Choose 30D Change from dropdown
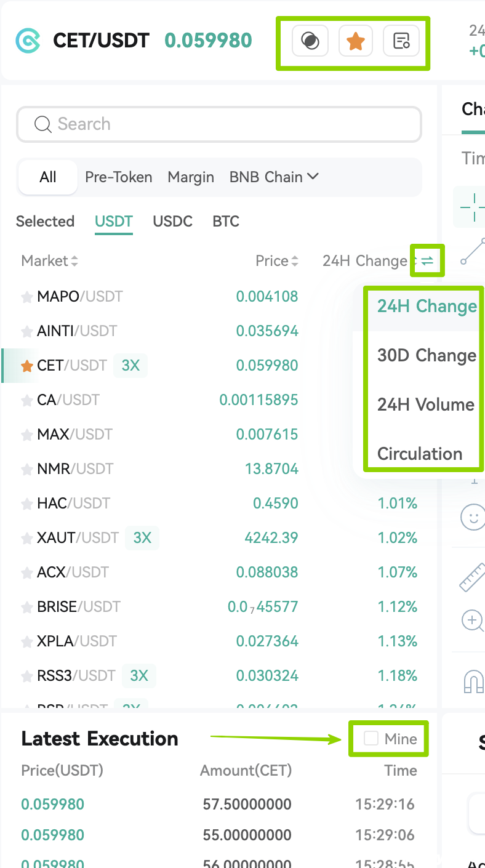This screenshot has height=868, width=485. pos(427,356)
